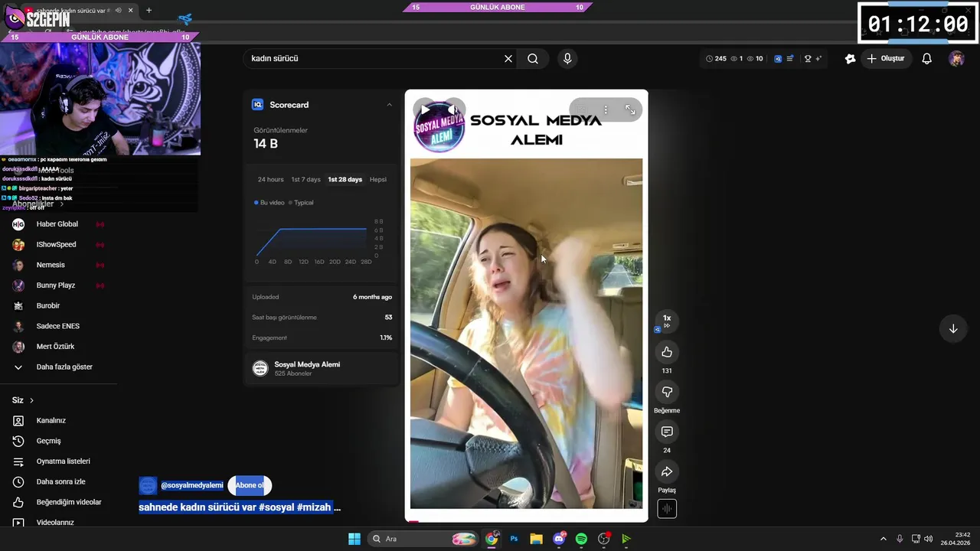Share the video via Paylaş

[667, 471]
